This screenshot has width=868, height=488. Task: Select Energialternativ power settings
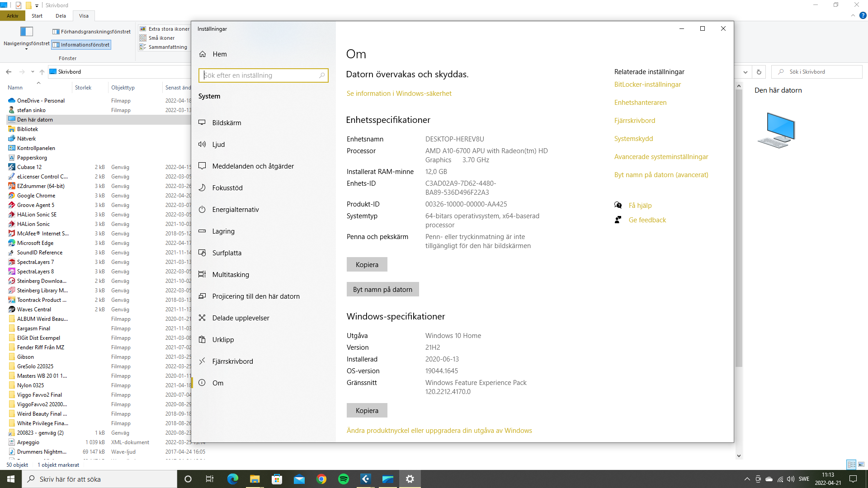tap(235, 210)
